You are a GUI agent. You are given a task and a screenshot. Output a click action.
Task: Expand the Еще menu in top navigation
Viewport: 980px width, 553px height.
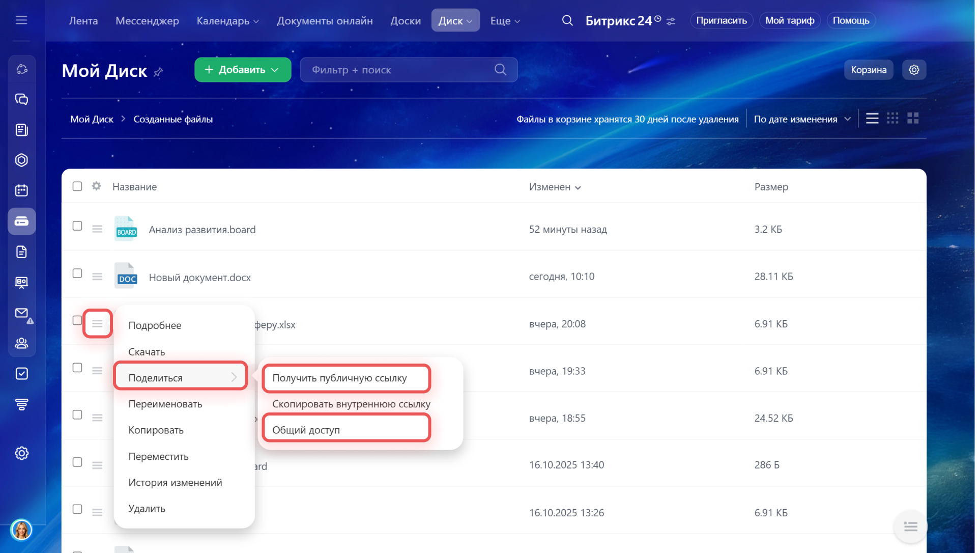pos(505,21)
